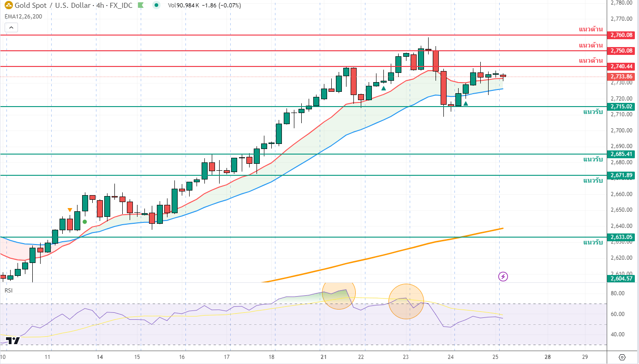Click the RSI indicator label
Screen dimensions: 639x364
pyautogui.click(x=9, y=290)
